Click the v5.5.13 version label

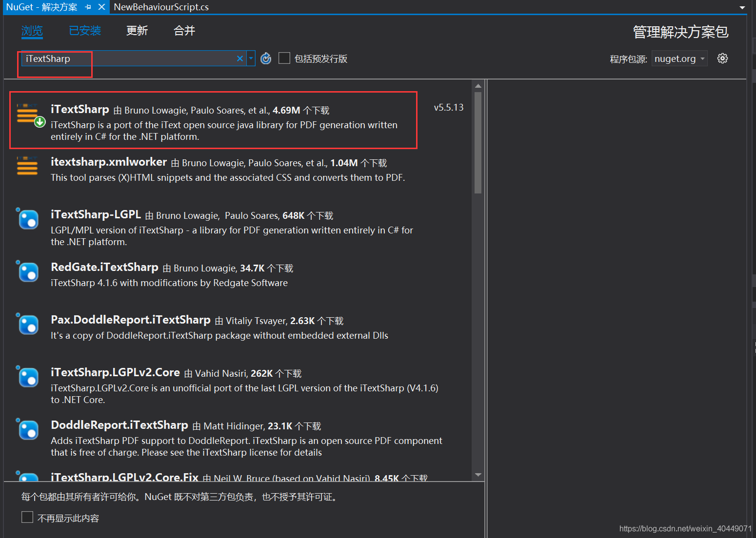coord(449,107)
